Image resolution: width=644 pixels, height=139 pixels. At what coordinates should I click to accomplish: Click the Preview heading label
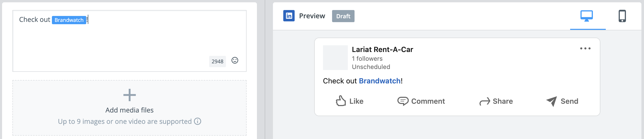click(x=312, y=16)
